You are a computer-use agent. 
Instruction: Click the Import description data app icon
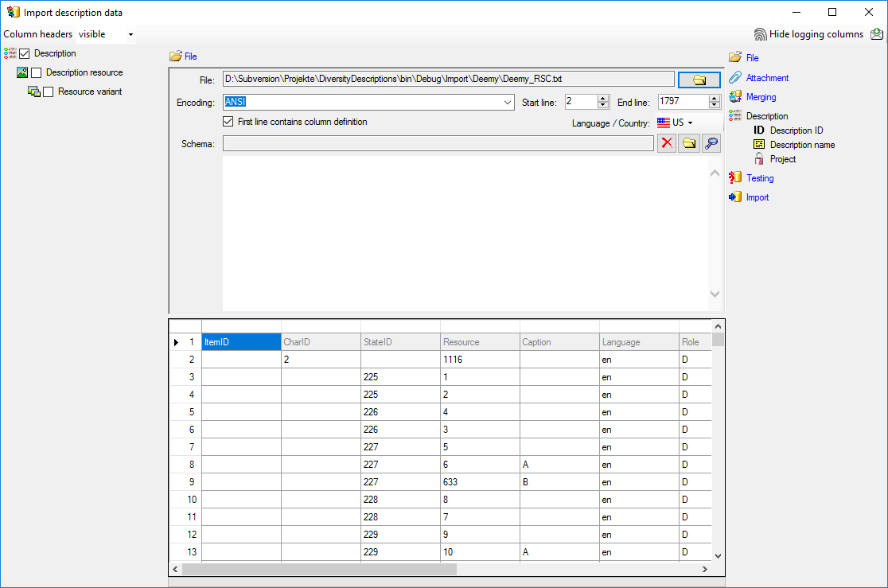pyautogui.click(x=13, y=12)
